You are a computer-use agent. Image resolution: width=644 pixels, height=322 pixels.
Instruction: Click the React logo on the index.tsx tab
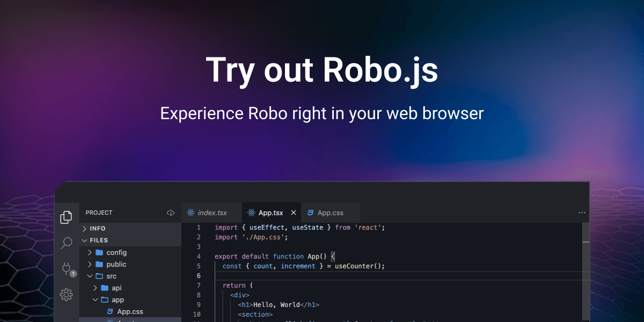tap(191, 213)
